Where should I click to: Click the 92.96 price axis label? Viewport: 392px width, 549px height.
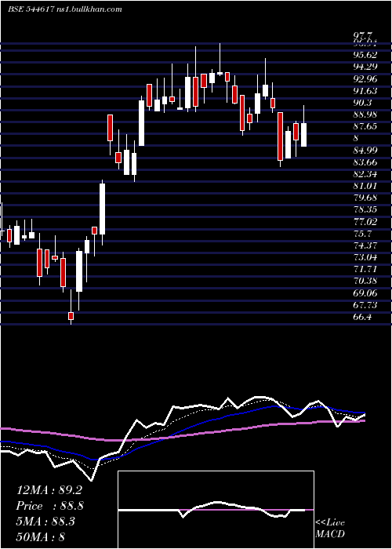coord(365,79)
